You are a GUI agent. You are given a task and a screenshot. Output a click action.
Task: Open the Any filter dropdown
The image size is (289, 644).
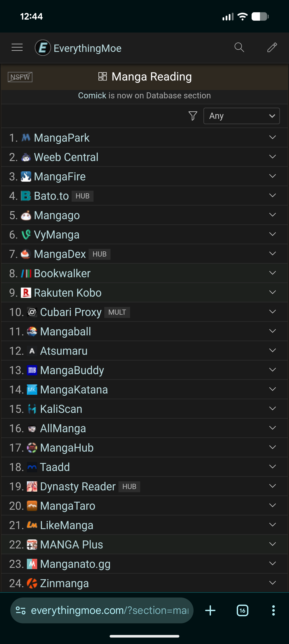click(241, 116)
